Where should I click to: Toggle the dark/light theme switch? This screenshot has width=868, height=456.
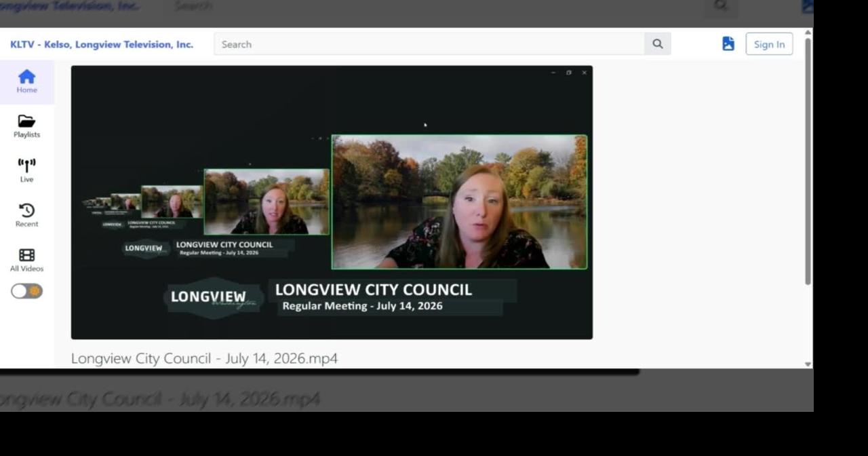pos(26,291)
